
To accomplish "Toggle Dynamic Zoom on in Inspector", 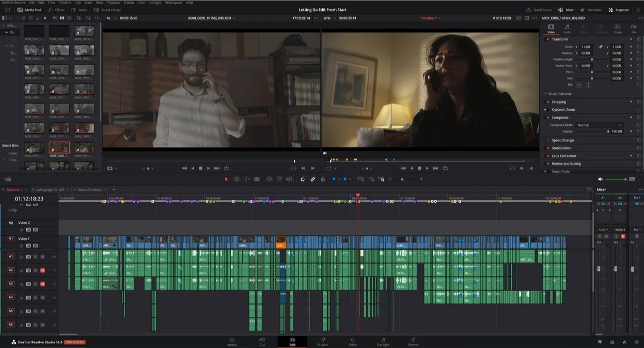I will tap(547, 110).
